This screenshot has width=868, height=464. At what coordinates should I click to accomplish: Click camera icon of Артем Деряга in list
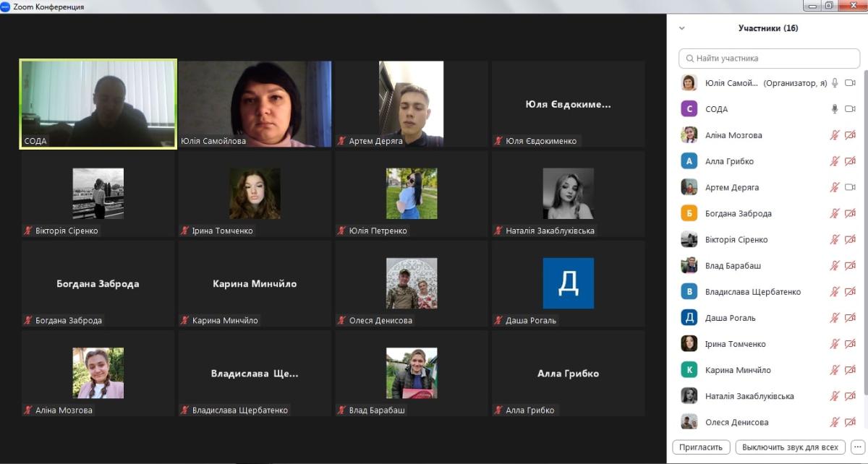pos(850,187)
